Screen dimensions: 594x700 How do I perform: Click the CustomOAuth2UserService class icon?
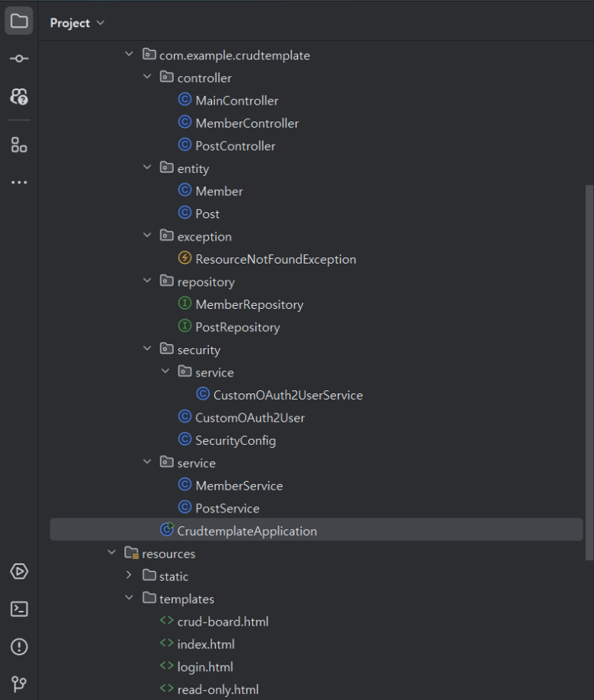tap(203, 393)
